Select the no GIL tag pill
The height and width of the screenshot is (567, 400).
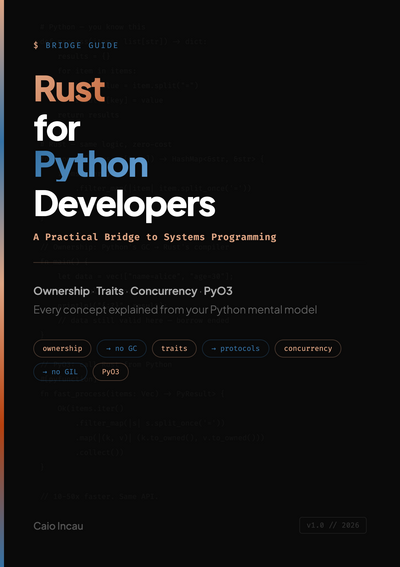[60, 372]
